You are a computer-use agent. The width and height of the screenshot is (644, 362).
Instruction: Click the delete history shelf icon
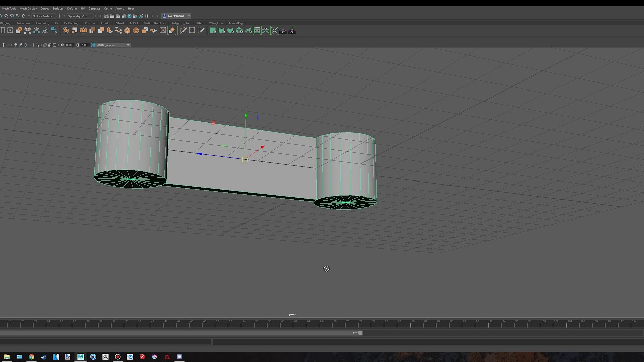click(54, 31)
